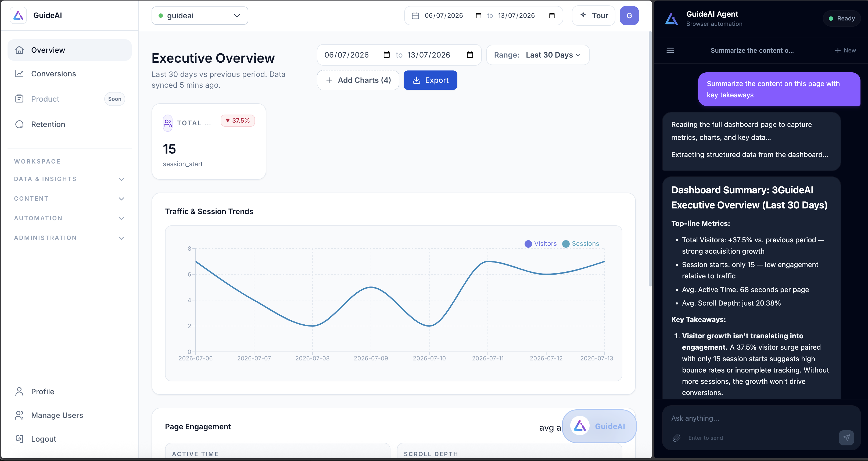This screenshot has height=461, width=868.
Task: Click the 15 session_start value
Action: coord(169,149)
